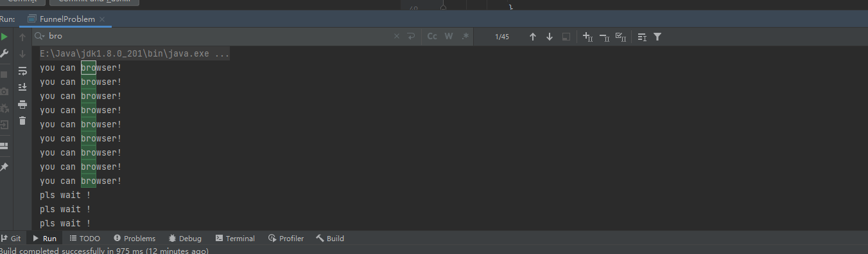Click the 1/45 match counter
Image resolution: width=868 pixels, height=254 pixels.
coord(502,37)
